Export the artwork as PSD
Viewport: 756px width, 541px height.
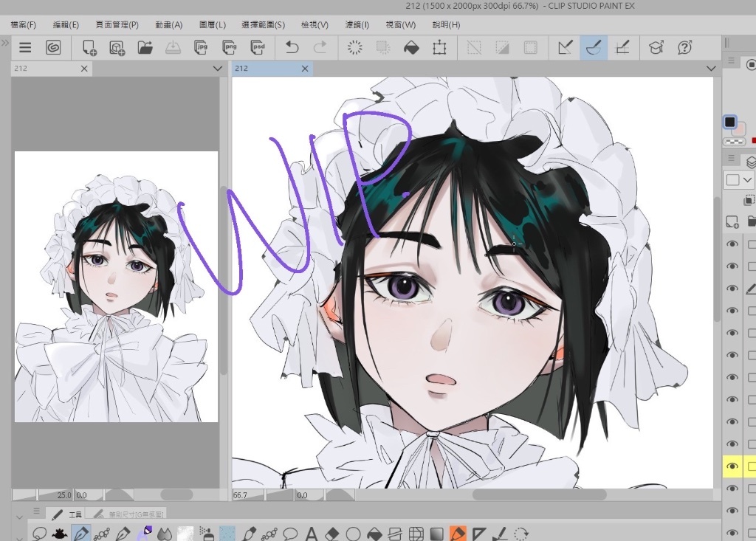258,47
